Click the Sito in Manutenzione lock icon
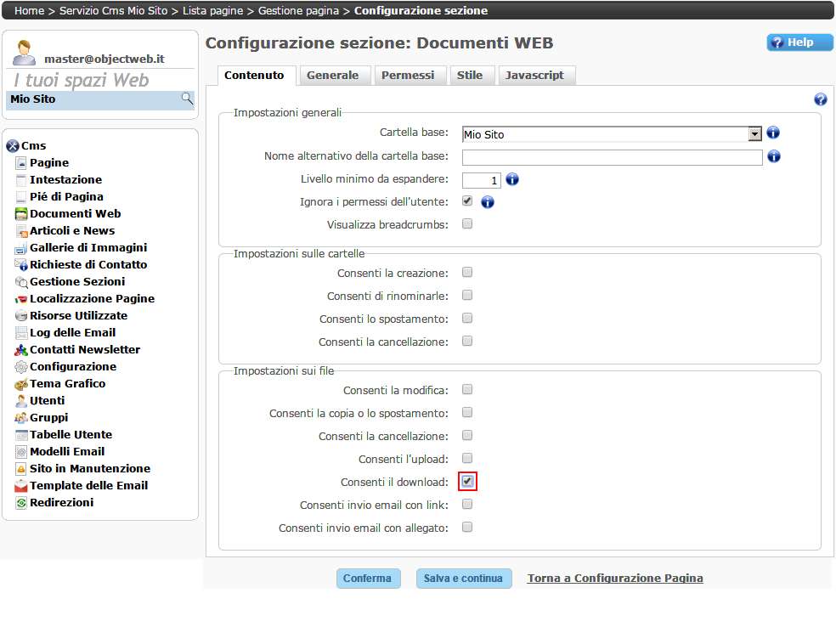The image size is (836, 644). (x=22, y=469)
